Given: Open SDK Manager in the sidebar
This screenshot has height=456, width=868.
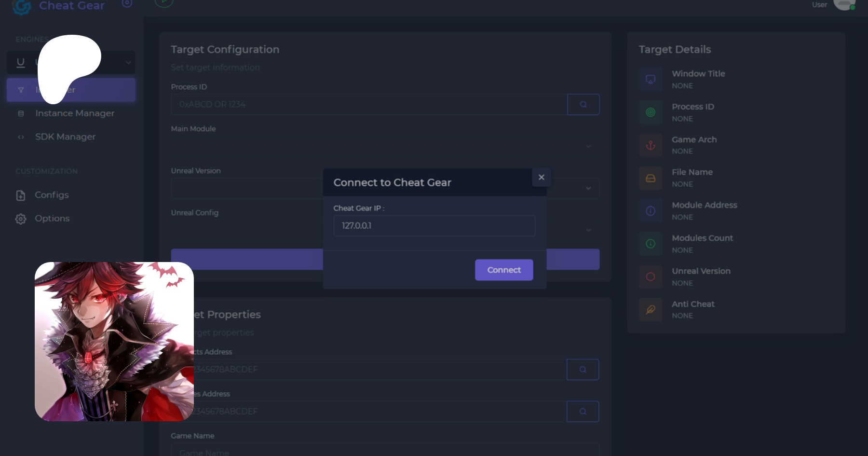Looking at the screenshot, I should [x=65, y=137].
